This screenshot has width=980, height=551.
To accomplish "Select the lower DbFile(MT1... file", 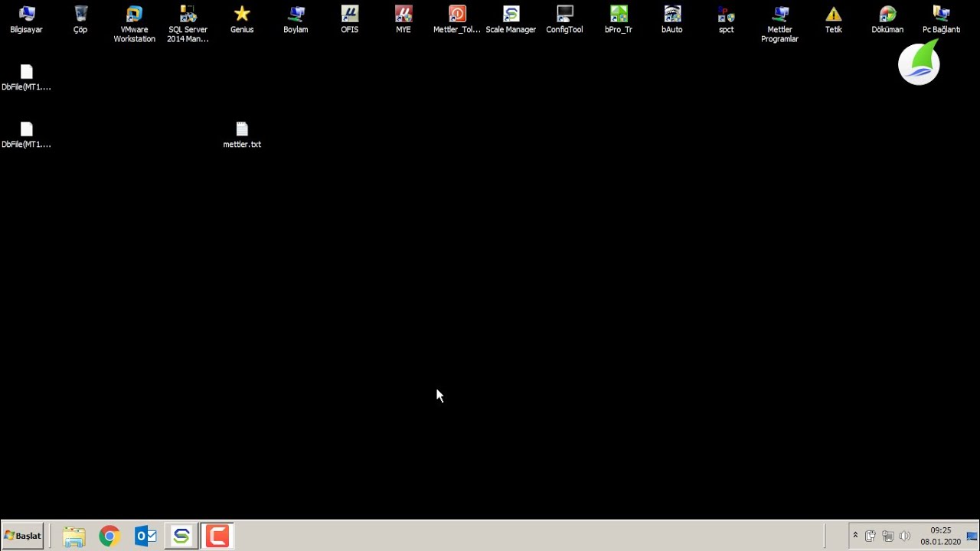I will click(26, 135).
